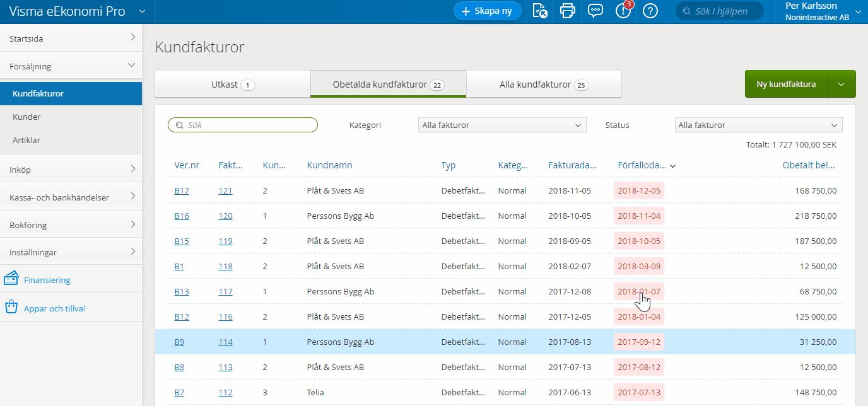
Task: Open invoice number link 113
Action: tap(225, 367)
